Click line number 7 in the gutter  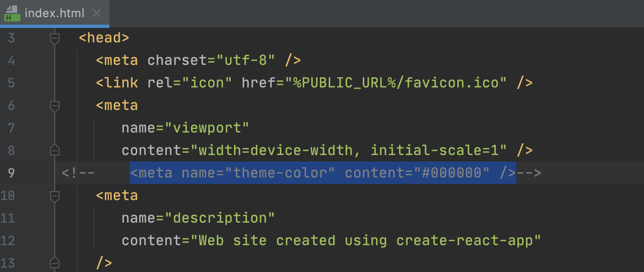click(11, 128)
